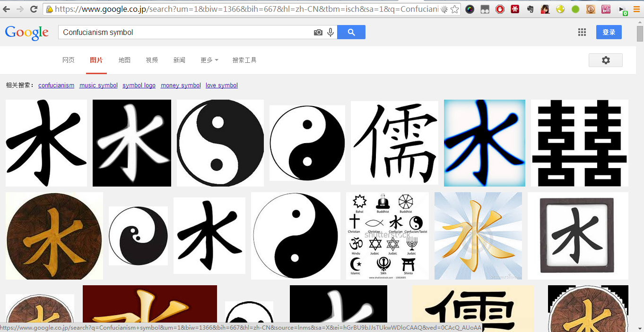Image resolution: width=644 pixels, height=332 pixels.
Task: Click the browser forward arrow
Action: (x=20, y=9)
